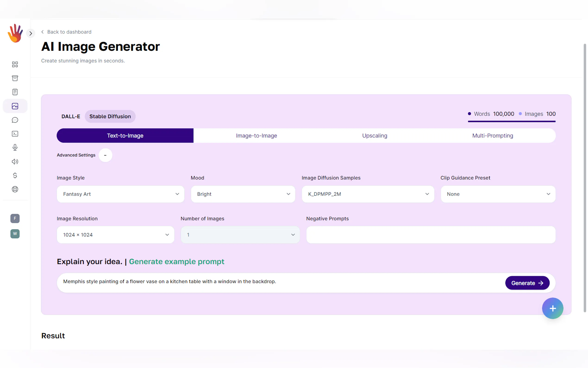Open the dashboard grid icon in sidebar
This screenshot has width=588, height=368.
tap(15, 64)
